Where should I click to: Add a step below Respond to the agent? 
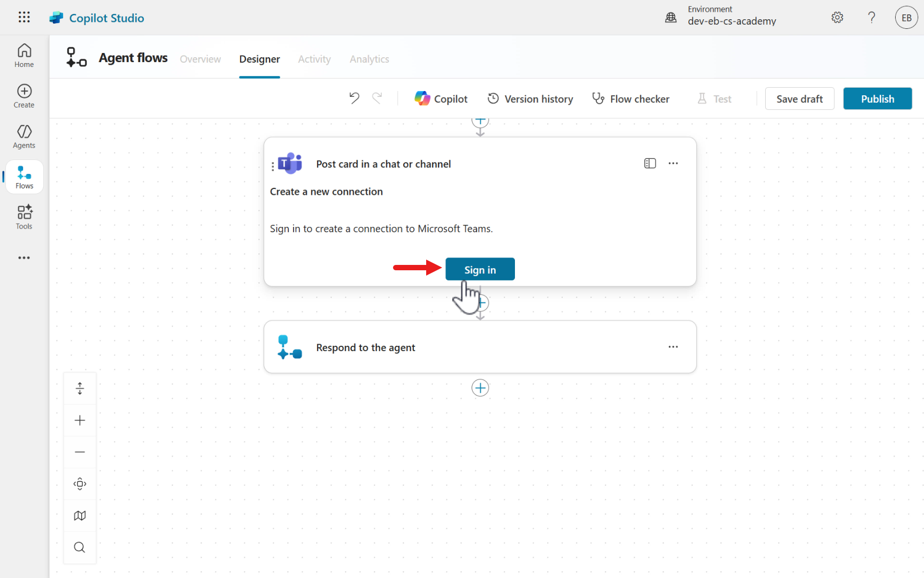pos(480,388)
